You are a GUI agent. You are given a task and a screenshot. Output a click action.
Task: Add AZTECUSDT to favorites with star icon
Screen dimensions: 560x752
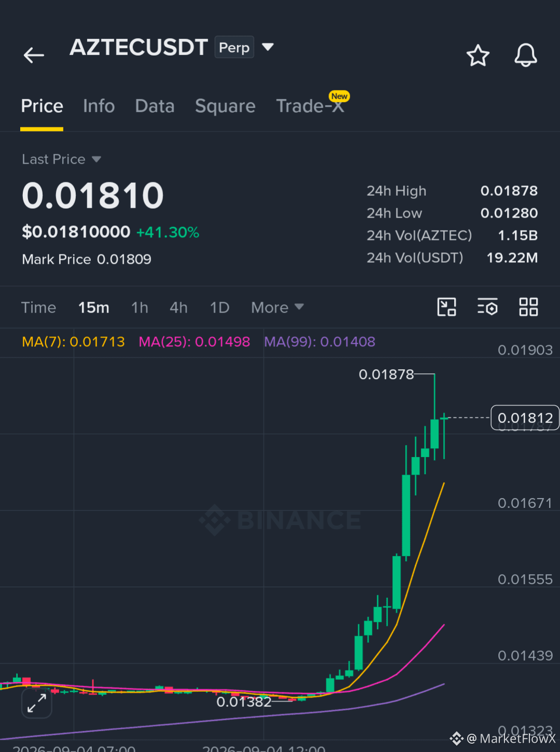477,56
